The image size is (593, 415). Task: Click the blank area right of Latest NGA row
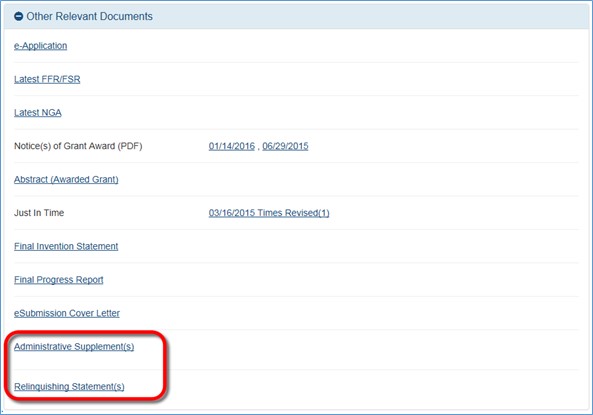coord(321,112)
